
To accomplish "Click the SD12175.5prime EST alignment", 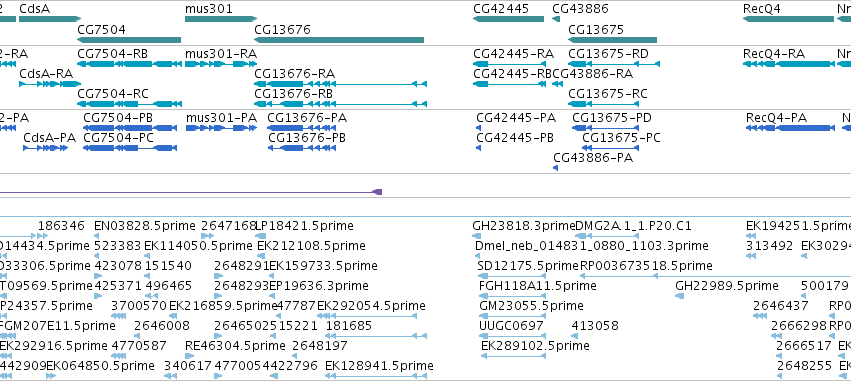I will point(513,276).
